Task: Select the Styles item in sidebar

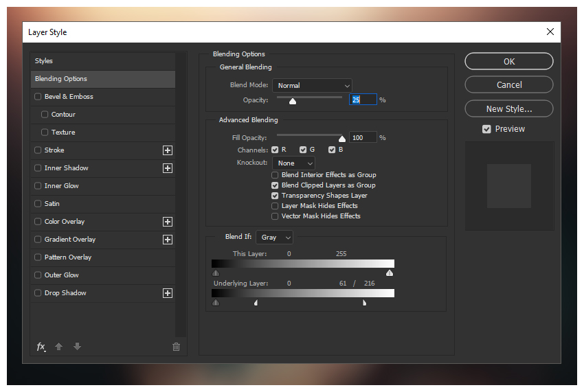Action: click(103, 61)
